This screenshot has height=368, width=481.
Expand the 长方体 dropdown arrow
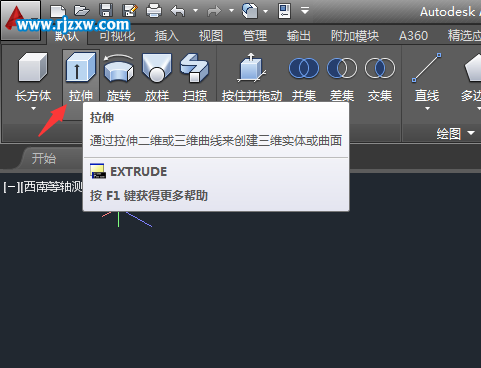click(33, 108)
